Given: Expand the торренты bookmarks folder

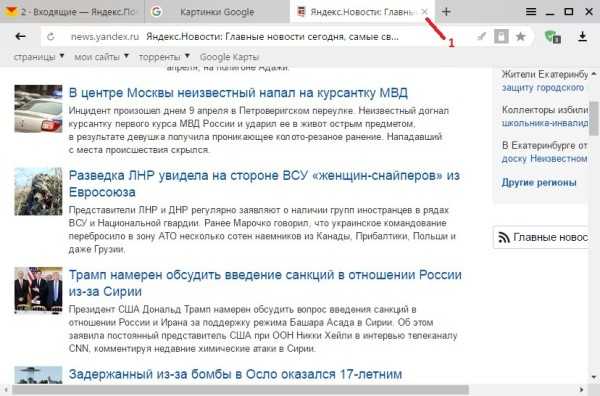Looking at the screenshot, I should (x=164, y=57).
